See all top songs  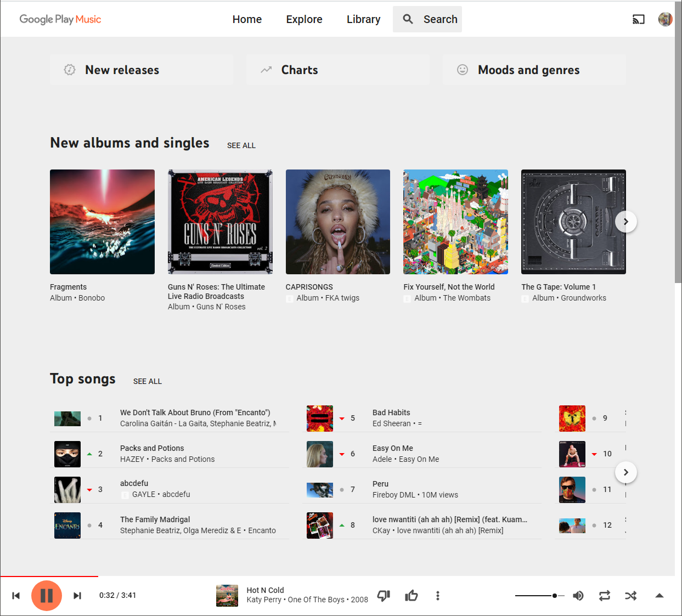[x=148, y=381]
